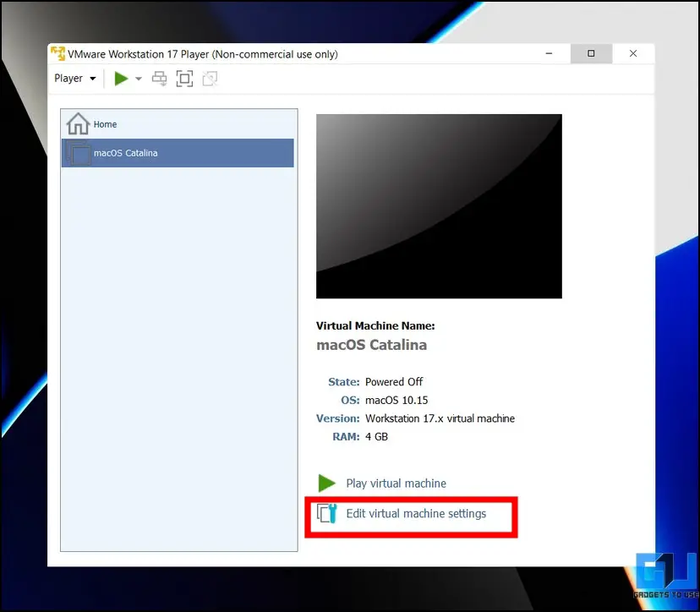Click the macOS Catalina name heading
This screenshot has width=700, height=612.
[x=371, y=345]
